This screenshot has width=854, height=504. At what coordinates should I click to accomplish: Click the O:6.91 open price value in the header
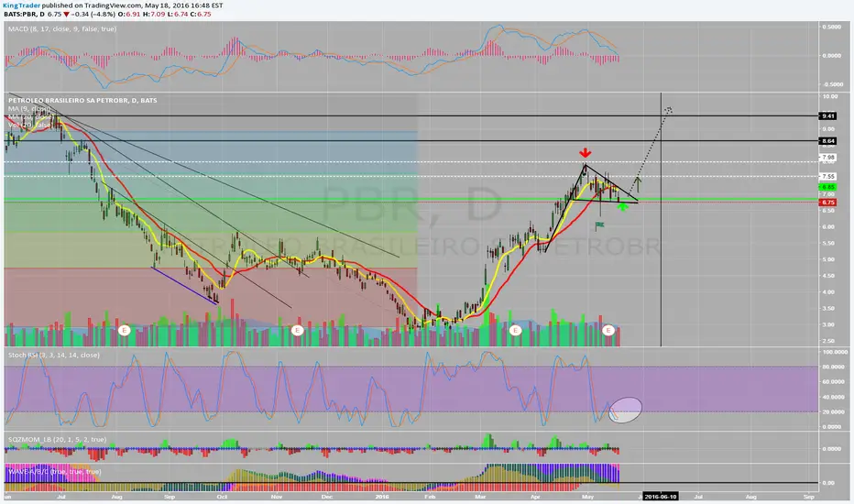(x=129, y=14)
